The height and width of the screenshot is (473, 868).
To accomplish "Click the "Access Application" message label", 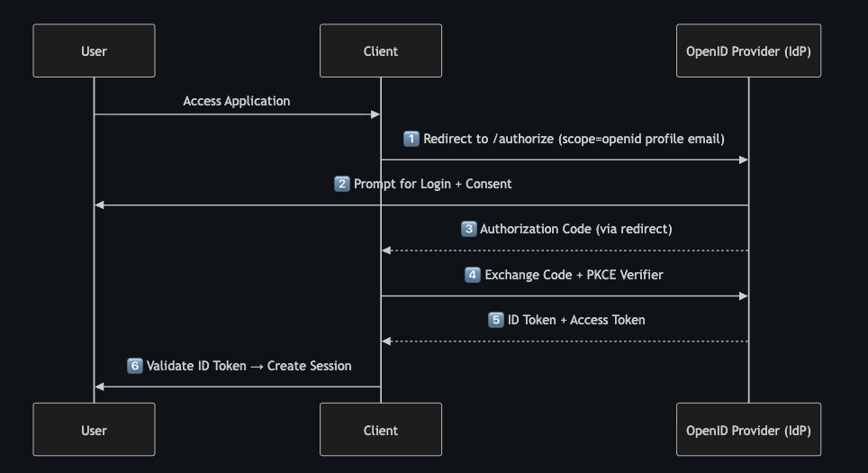I will coord(237,101).
